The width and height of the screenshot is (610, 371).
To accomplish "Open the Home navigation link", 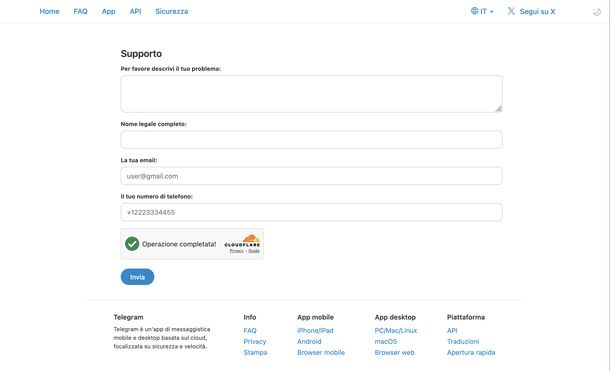I will 49,11.
